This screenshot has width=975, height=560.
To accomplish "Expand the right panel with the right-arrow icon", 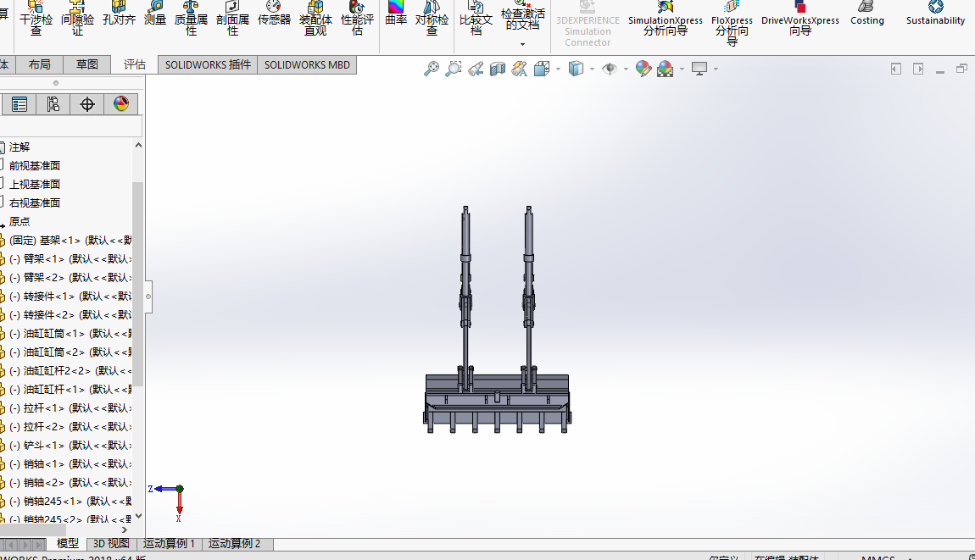I will tap(918, 69).
